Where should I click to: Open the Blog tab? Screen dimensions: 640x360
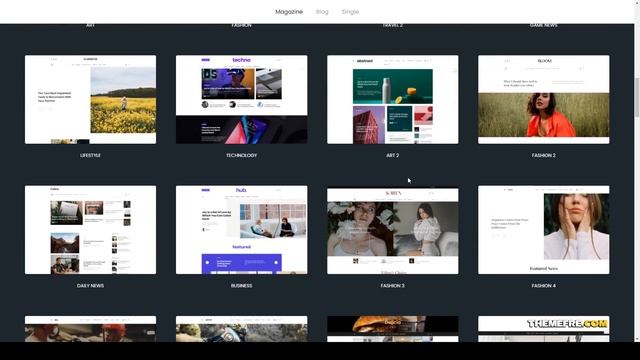click(322, 12)
